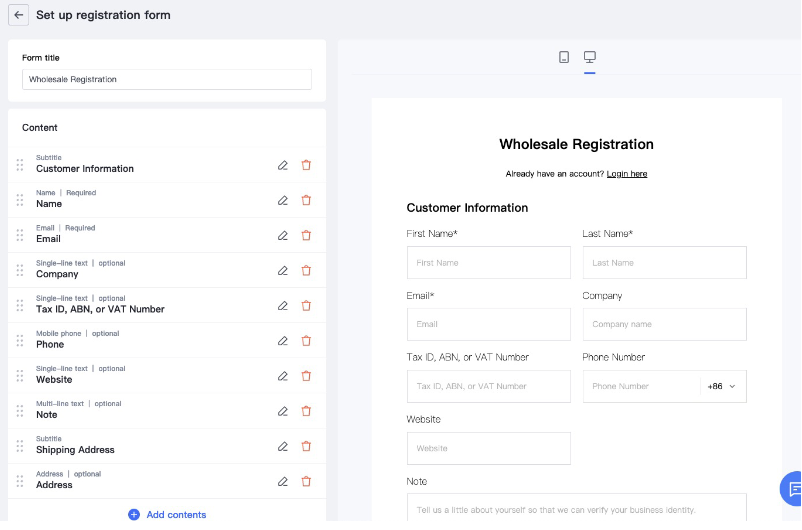Switch to tablet preview mode

click(x=564, y=57)
